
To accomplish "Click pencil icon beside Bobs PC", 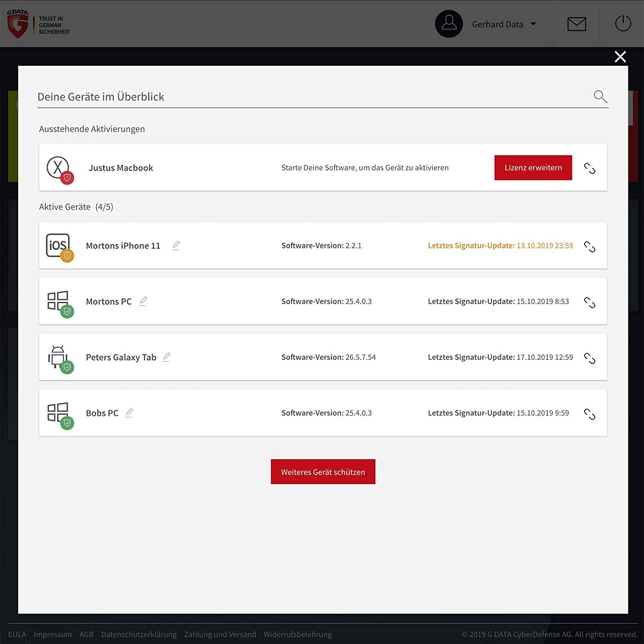I will pyautogui.click(x=129, y=413).
